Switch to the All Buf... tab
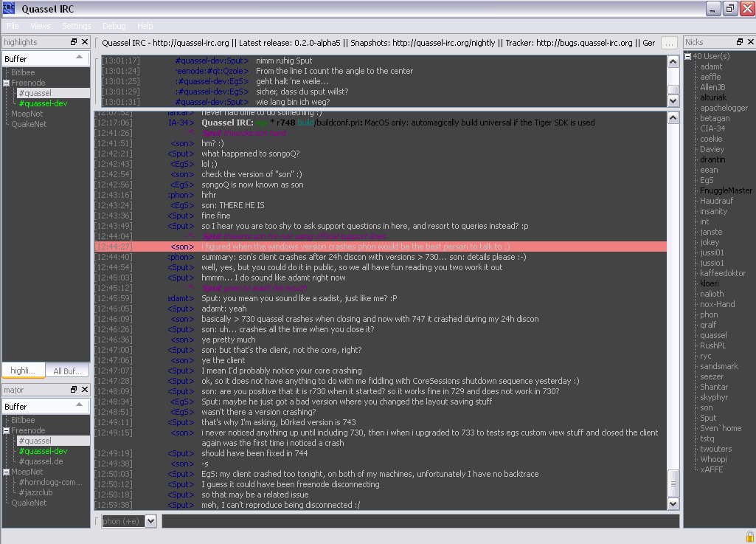The width and height of the screenshot is (756, 544). [x=68, y=371]
